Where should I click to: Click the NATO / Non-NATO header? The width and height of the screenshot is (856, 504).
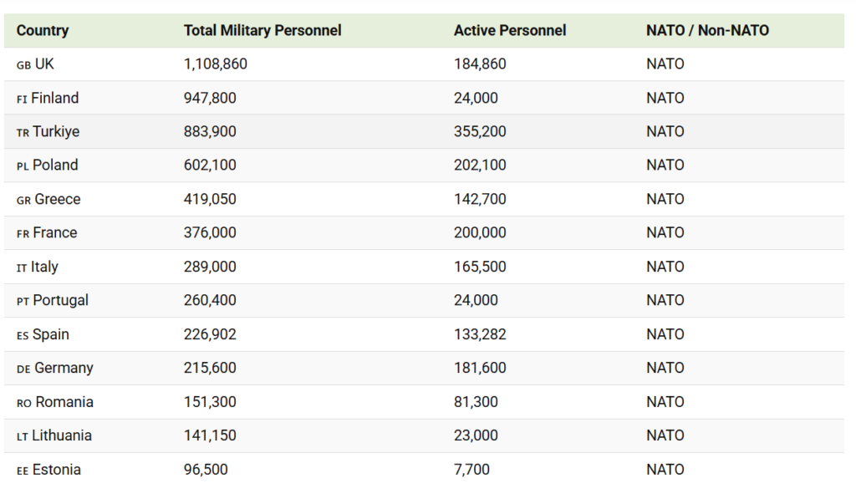coord(707,30)
